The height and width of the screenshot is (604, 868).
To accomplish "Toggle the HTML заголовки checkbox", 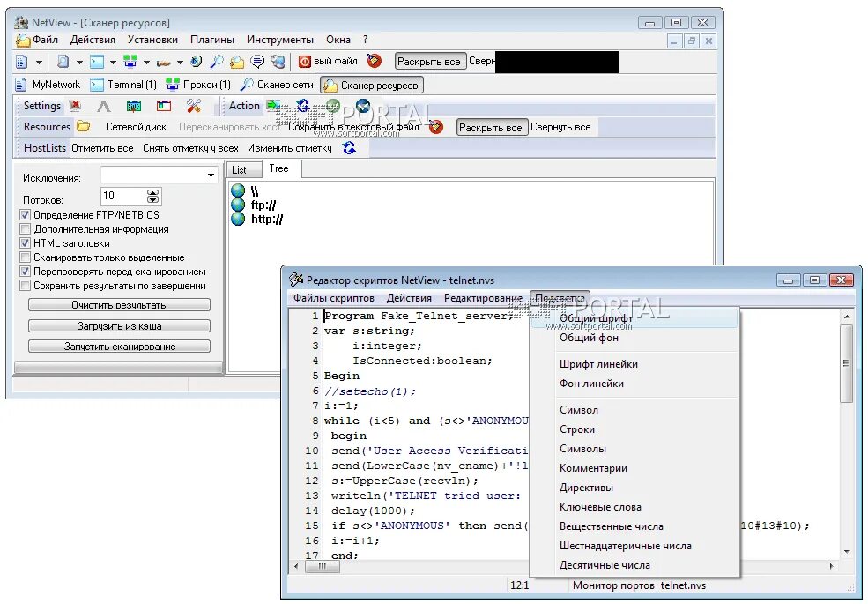I will coord(25,243).
